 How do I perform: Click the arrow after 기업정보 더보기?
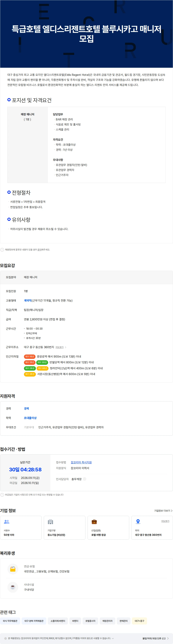tap(172, 511)
